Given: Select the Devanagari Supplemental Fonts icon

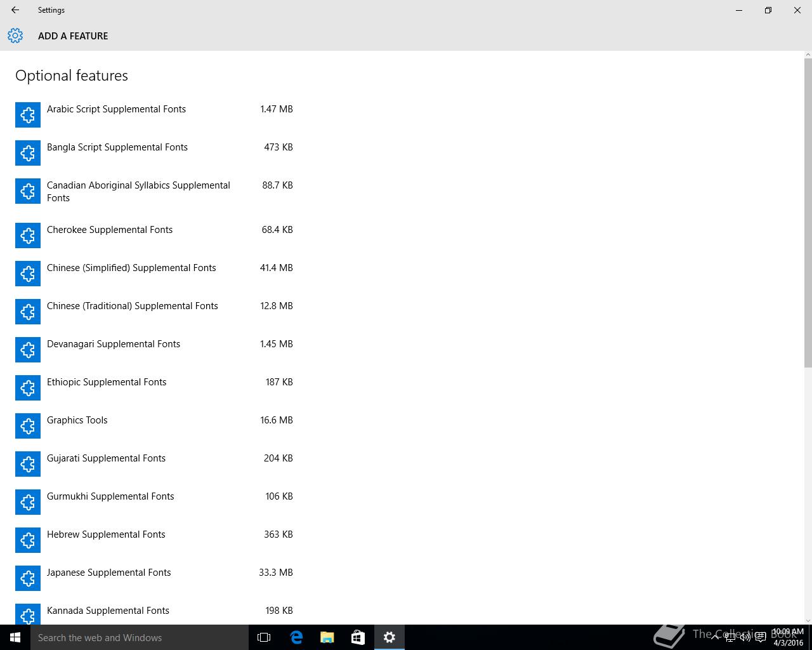Looking at the screenshot, I should [28, 350].
